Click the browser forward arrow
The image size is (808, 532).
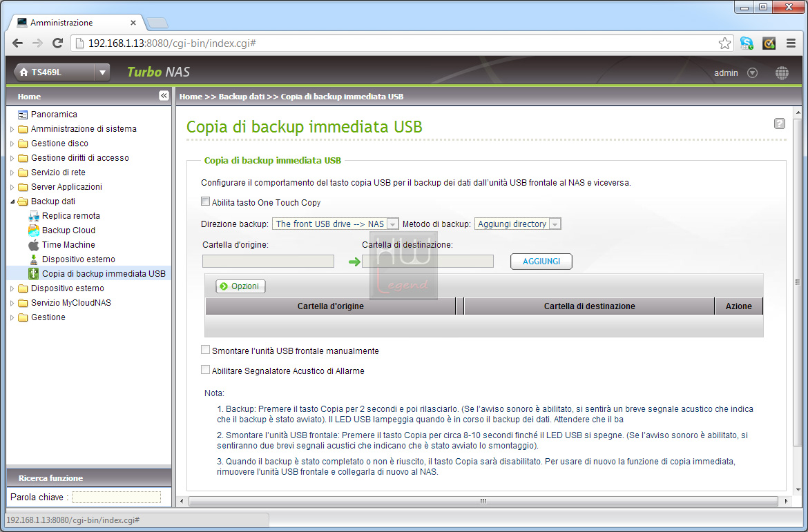pos(37,43)
